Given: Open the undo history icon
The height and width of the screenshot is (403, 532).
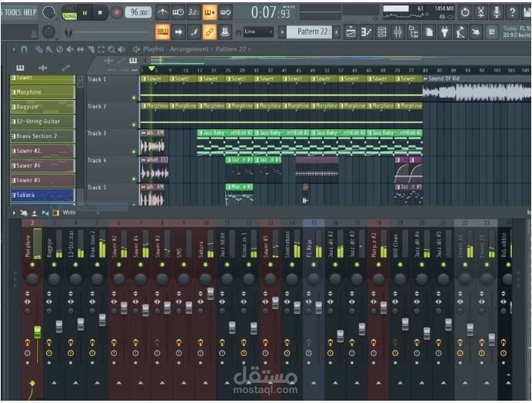Looking at the screenshot, I should 465,12.
